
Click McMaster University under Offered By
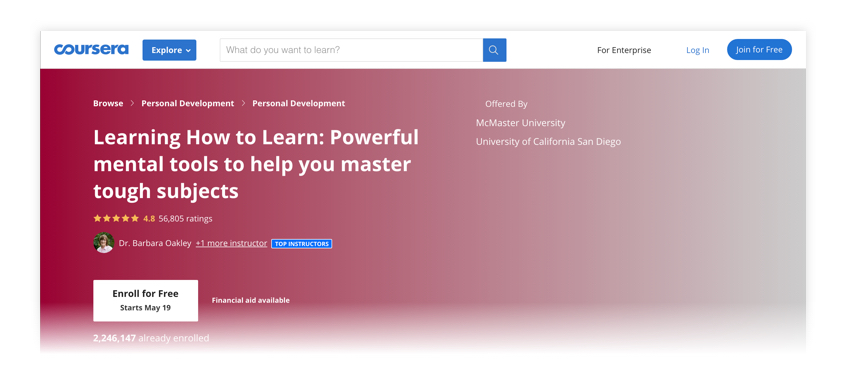pyautogui.click(x=521, y=123)
